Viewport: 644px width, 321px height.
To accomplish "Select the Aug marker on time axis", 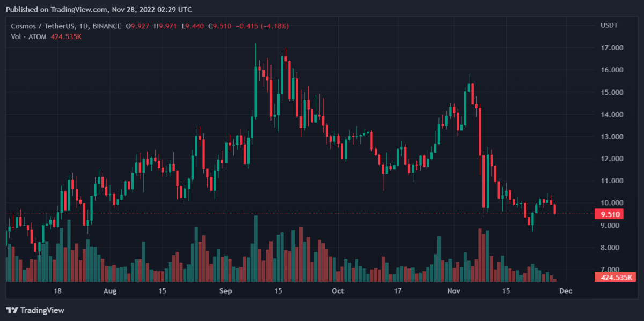I will [x=109, y=291].
